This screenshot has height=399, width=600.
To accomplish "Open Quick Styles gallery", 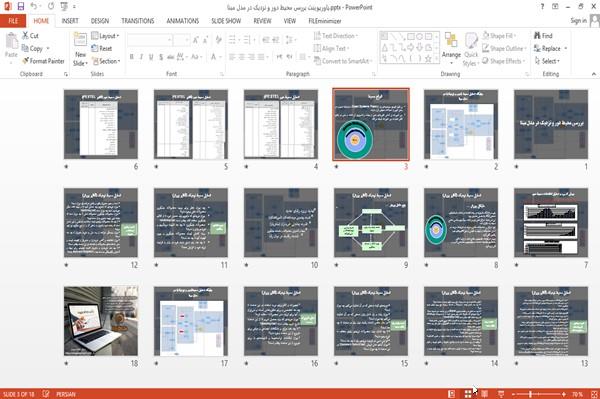I will point(471,49).
